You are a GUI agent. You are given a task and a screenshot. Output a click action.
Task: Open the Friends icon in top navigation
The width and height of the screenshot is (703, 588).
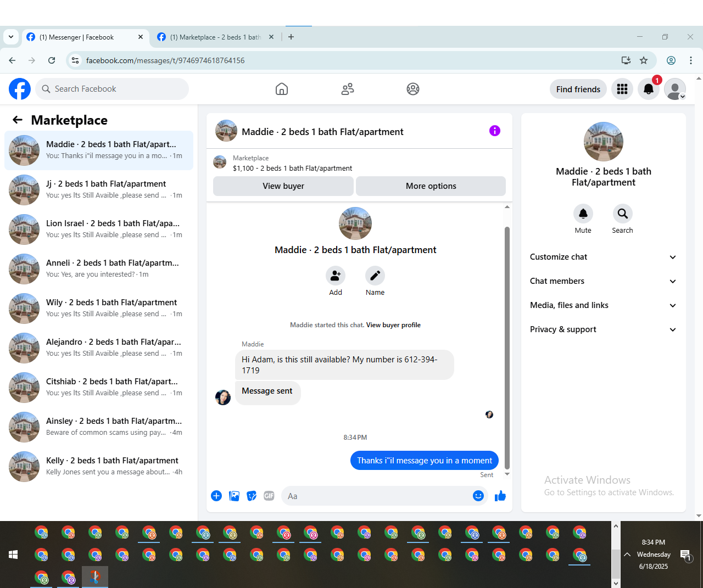348,89
